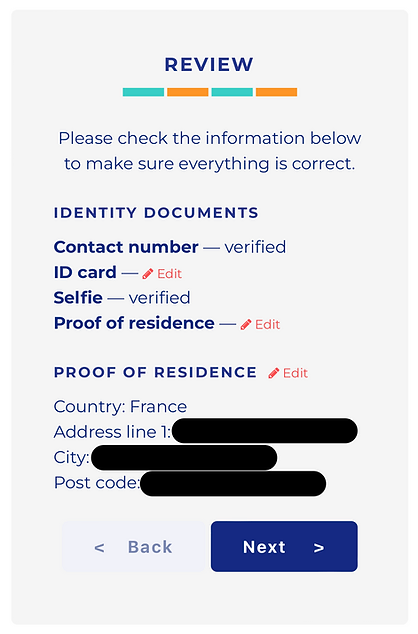Image resolution: width=418 pixels, height=634 pixels.
Task: Click the Contact number verified row
Action: (170, 247)
